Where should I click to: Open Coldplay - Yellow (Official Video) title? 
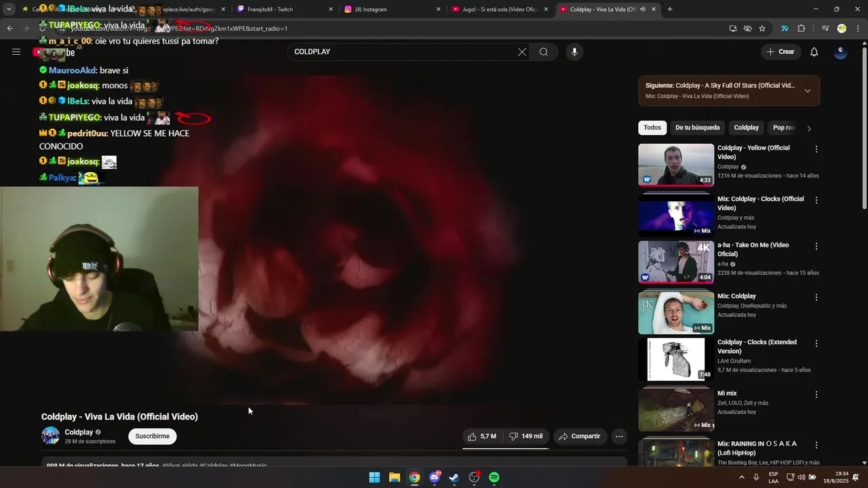[x=753, y=152]
